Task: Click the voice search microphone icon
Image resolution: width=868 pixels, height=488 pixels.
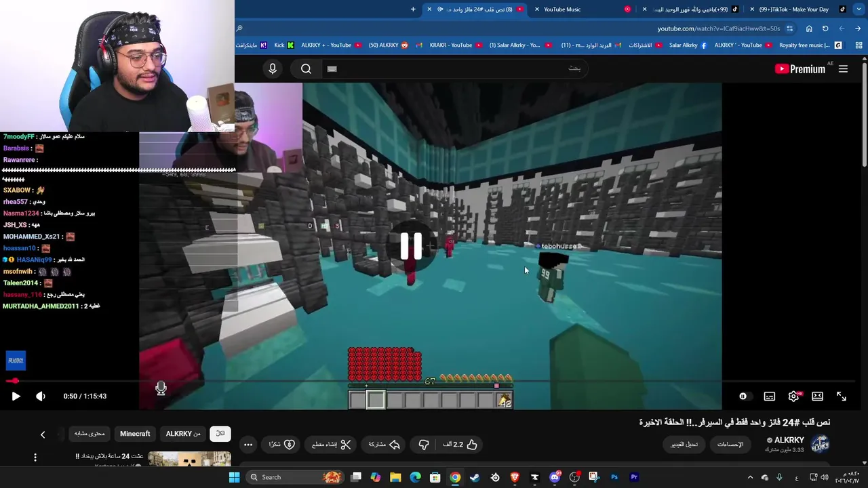Action: [273, 68]
